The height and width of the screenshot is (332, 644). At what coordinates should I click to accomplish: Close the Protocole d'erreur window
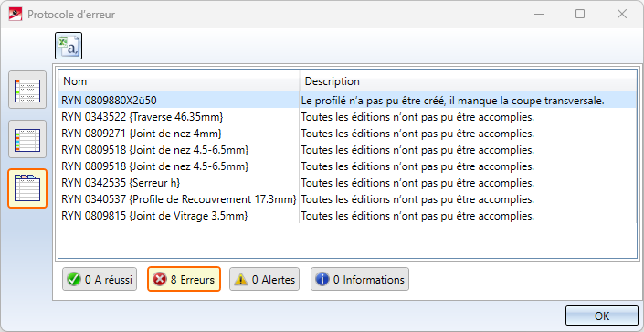622,14
